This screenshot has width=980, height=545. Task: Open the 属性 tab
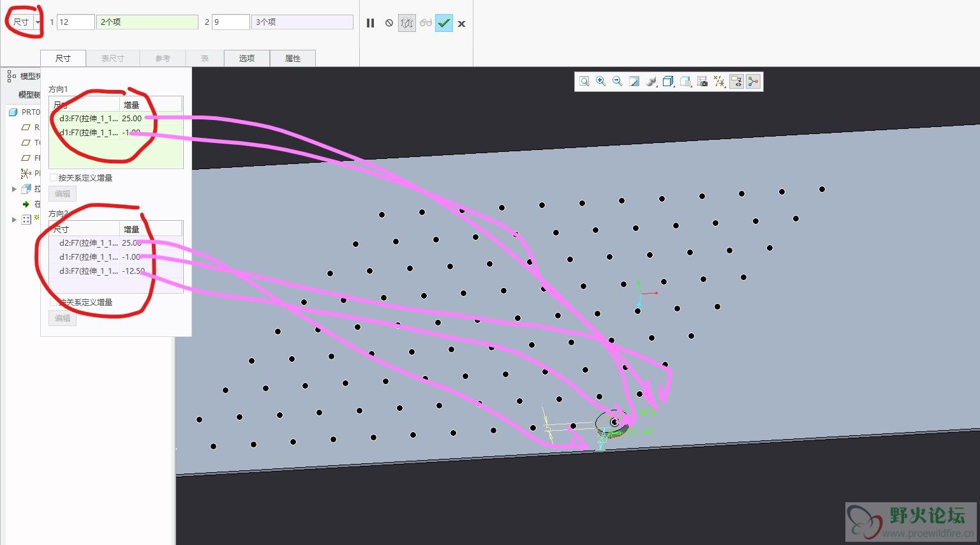pyautogui.click(x=293, y=58)
